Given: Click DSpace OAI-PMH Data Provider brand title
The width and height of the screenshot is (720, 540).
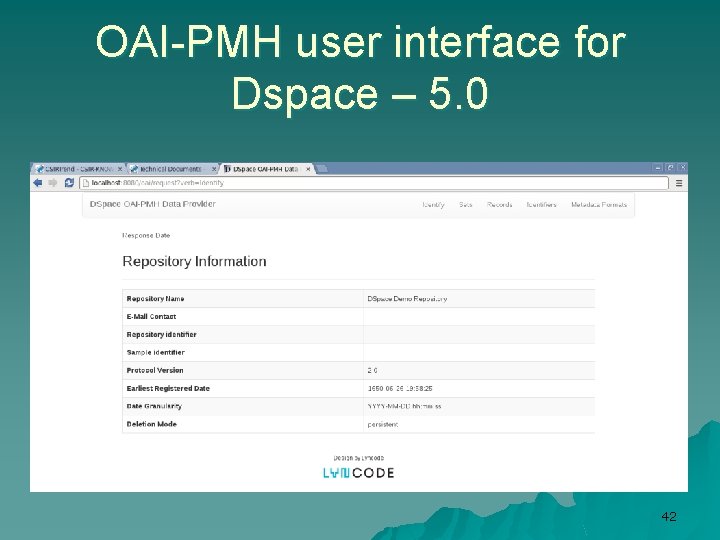Looking at the screenshot, I should [152, 204].
